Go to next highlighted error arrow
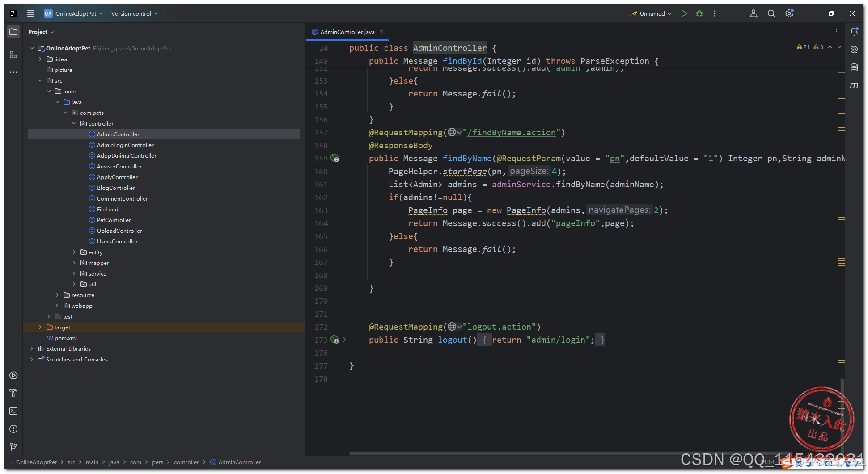This screenshot has width=868, height=474. point(839,47)
